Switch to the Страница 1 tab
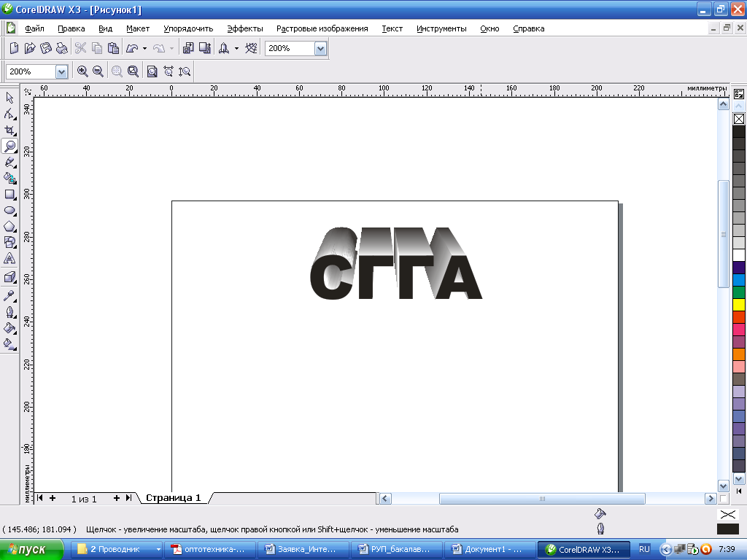Viewport: 747px width, 560px height. [x=174, y=498]
